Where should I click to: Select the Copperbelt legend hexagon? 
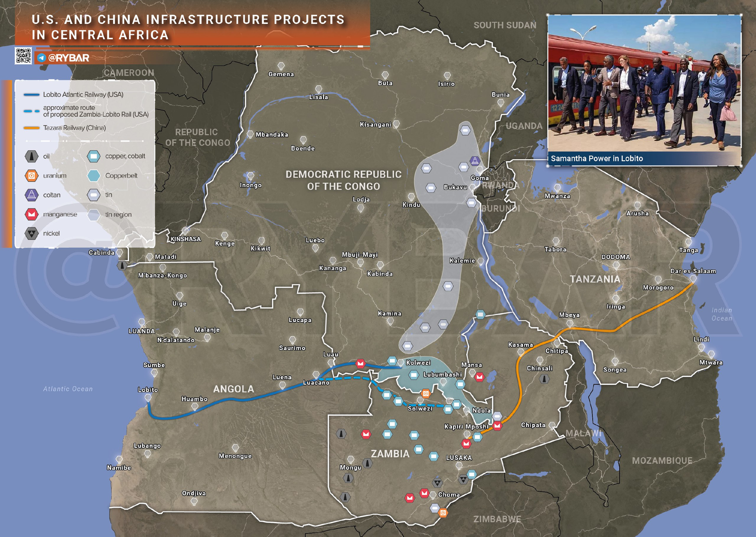(x=94, y=176)
